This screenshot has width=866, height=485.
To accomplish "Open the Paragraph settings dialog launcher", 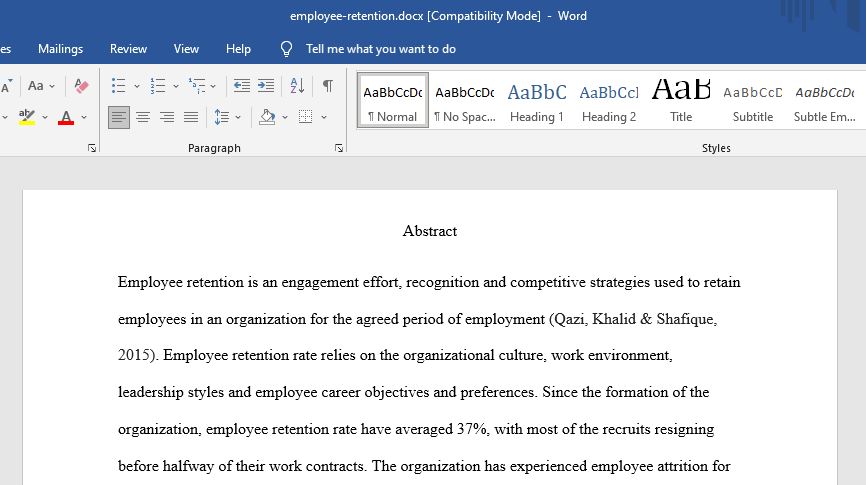I will tap(339, 148).
